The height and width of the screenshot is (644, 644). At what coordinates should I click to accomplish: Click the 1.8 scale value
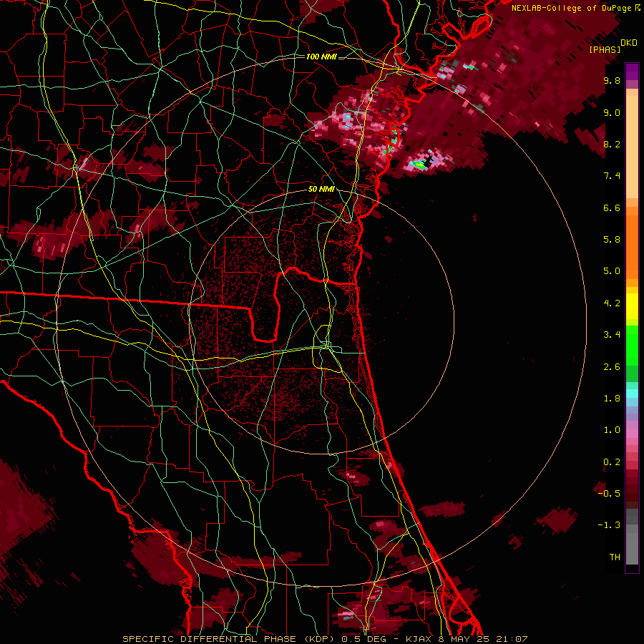tap(612, 399)
